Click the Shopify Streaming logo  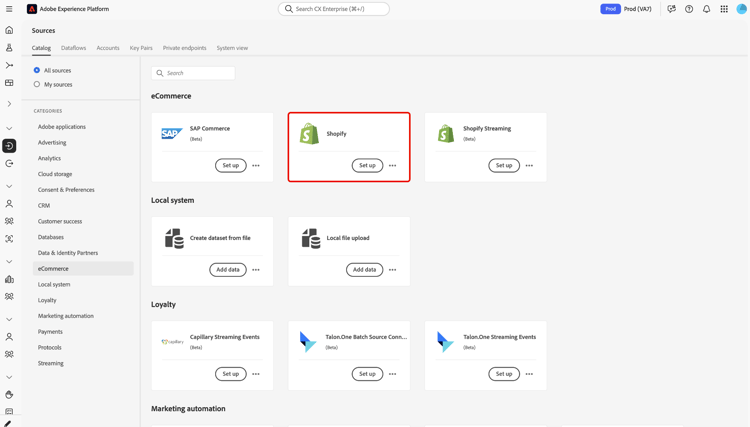pyautogui.click(x=446, y=133)
